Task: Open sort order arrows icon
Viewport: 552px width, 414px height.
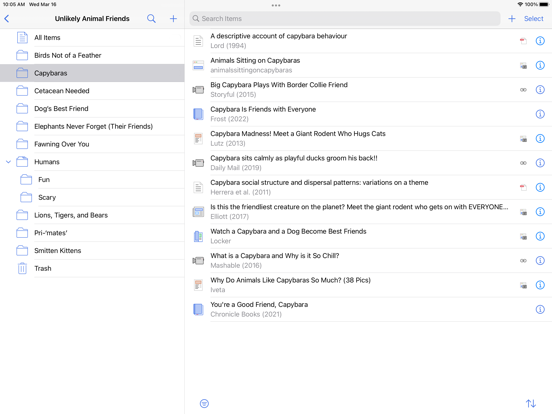Action: pyautogui.click(x=531, y=403)
